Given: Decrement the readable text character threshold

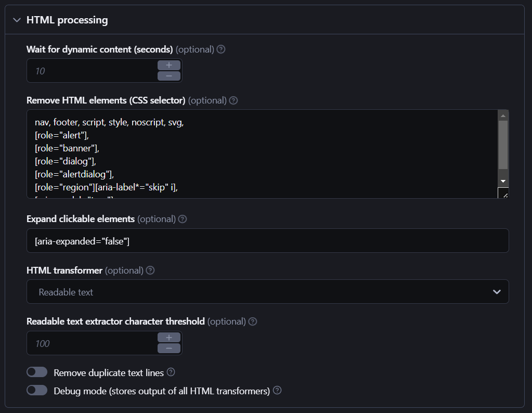Looking at the screenshot, I should pos(168,348).
